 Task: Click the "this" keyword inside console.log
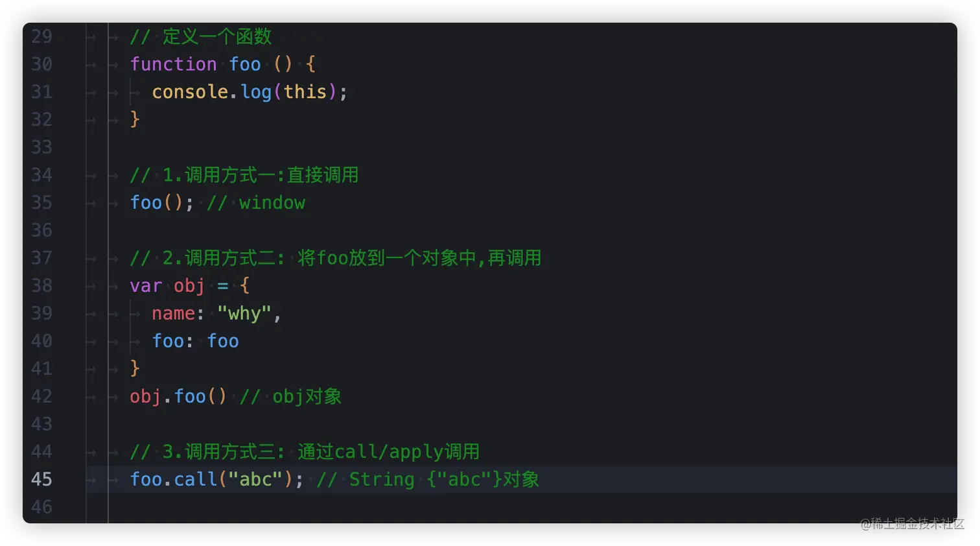[x=305, y=92]
